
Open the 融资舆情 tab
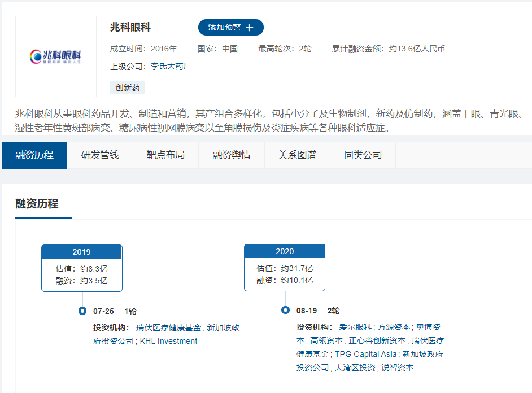coord(231,155)
